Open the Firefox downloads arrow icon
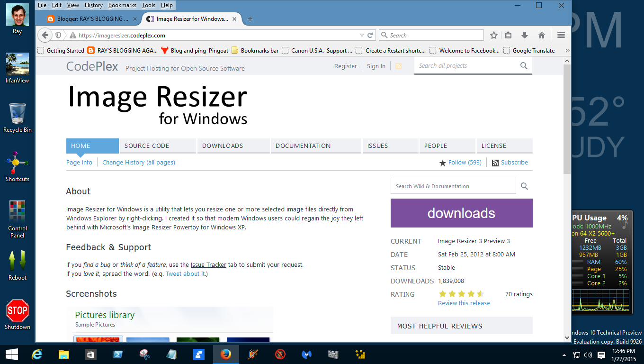 pyautogui.click(x=525, y=35)
